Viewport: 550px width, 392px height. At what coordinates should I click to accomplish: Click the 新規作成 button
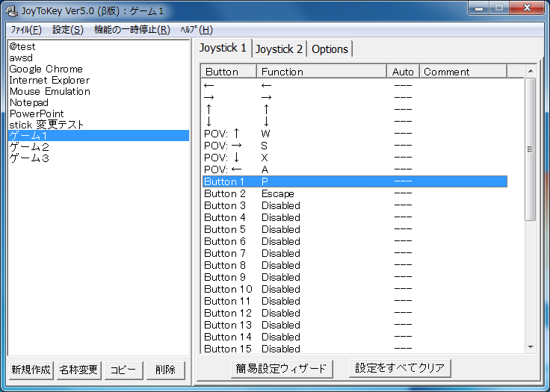31,370
